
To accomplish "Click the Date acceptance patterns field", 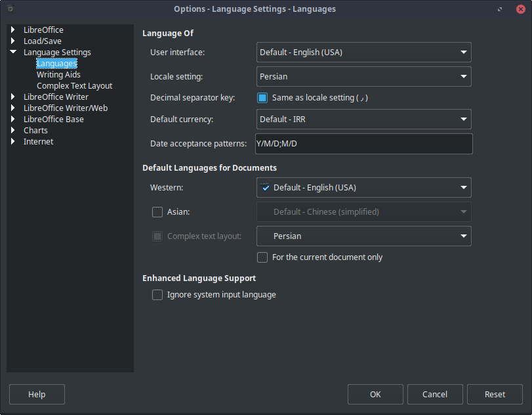I will (363, 144).
